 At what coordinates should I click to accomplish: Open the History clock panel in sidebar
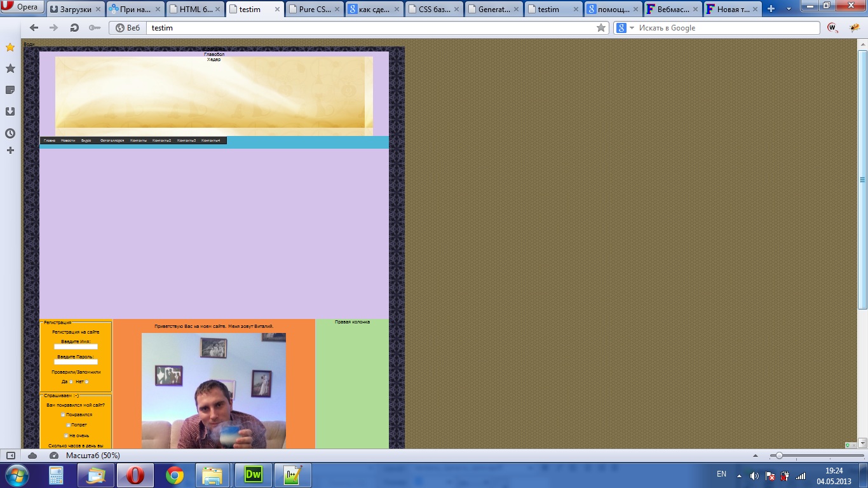coord(10,133)
